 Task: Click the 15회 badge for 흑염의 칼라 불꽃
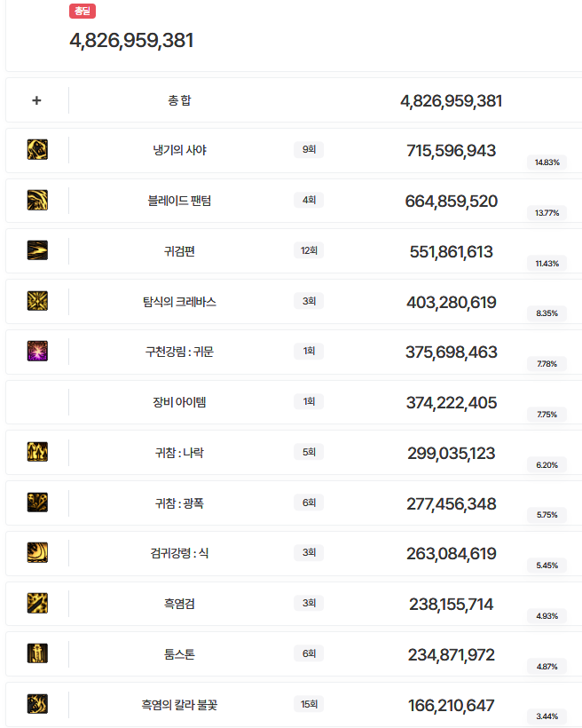pyautogui.click(x=309, y=704)
